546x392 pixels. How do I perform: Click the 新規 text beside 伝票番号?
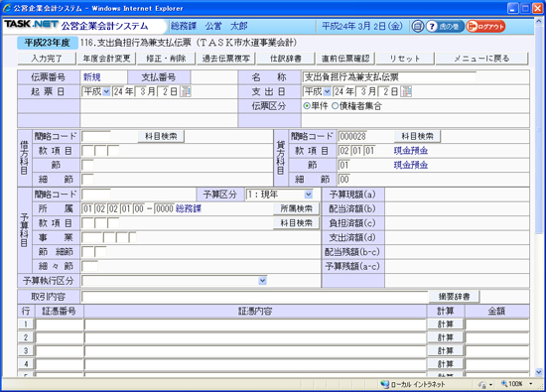click(x=92, y=77)
